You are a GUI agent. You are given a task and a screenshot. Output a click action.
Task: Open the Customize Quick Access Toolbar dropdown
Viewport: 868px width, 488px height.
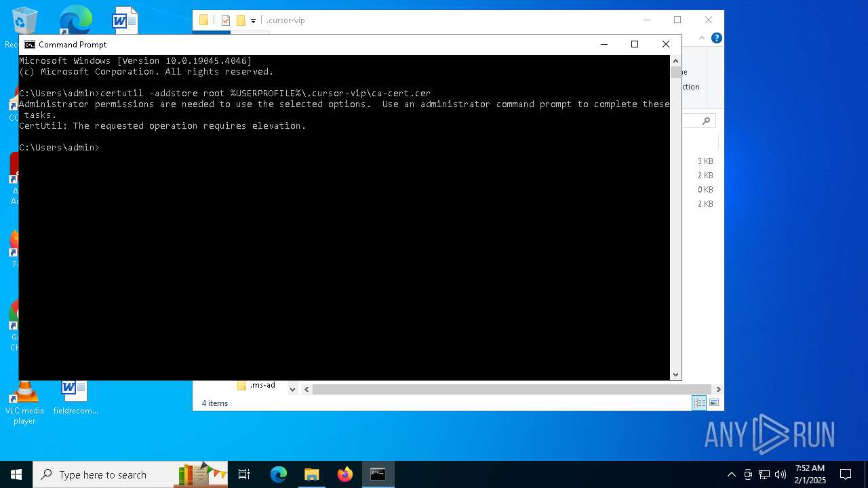[253, 21]
